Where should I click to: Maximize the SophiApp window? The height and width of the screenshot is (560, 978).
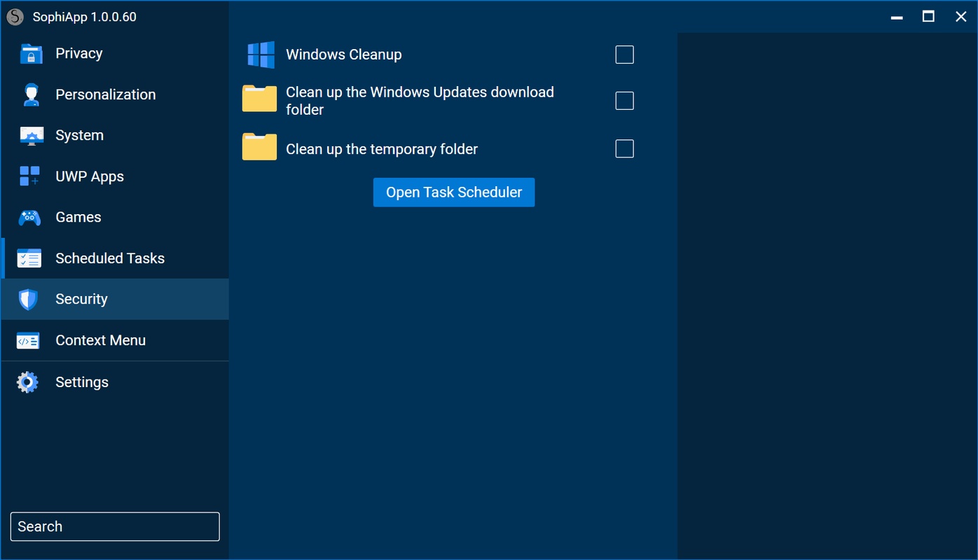pos(928,17)
